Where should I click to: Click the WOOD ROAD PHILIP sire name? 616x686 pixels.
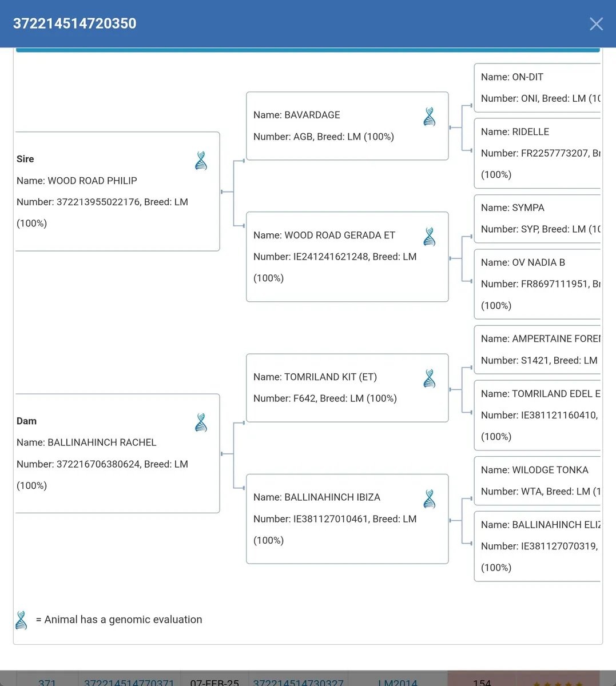(x=92, y=181)
